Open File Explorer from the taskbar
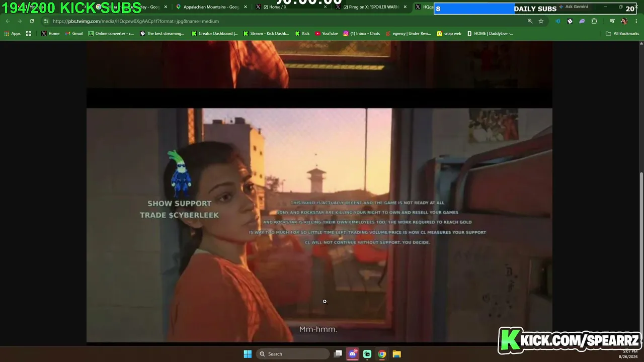 tap(396, 354)
